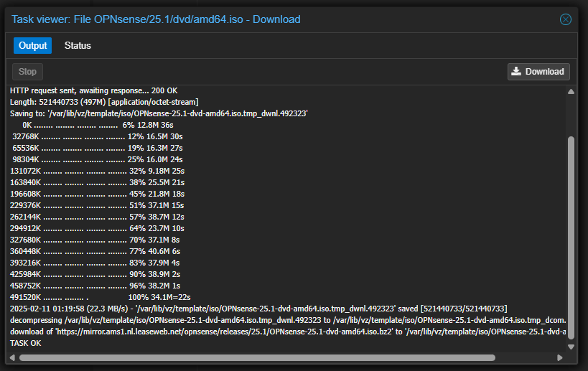Click the 163840K 38% progress line
This screenshot has width=588, height=371.
pos(98,182)
